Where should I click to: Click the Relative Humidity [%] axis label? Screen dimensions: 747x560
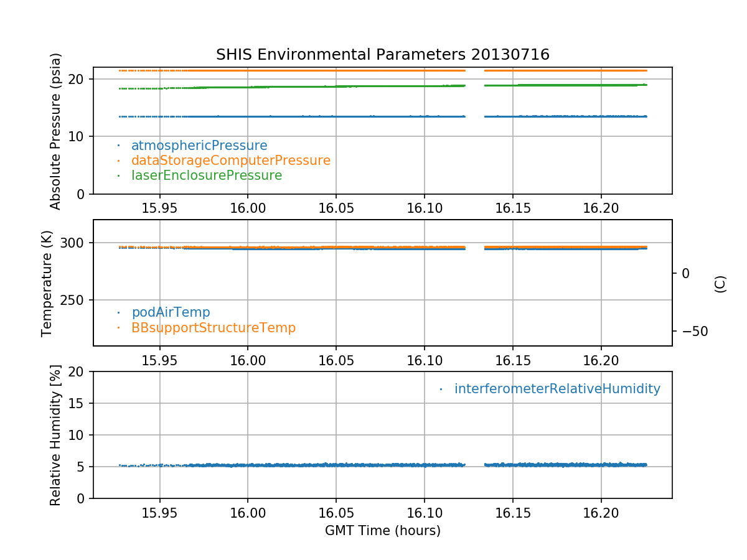56,435
